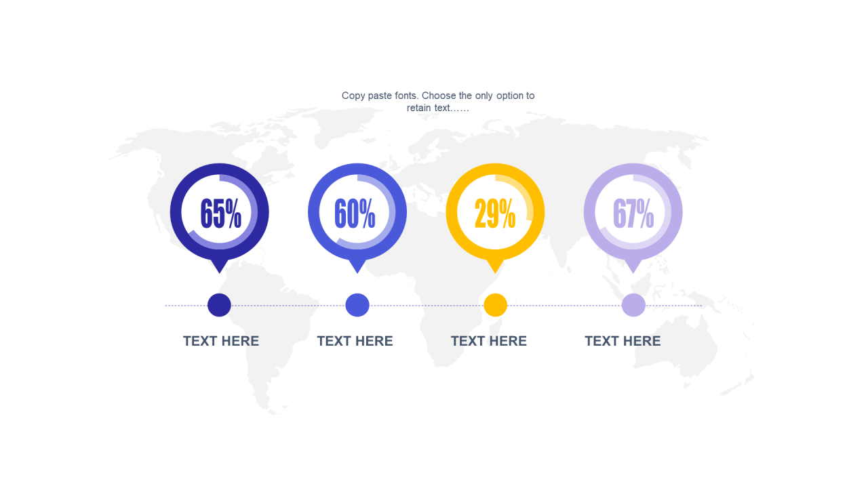Click the blue timeline dot
Screen dimensions: 868x488
tap(357, 305)
